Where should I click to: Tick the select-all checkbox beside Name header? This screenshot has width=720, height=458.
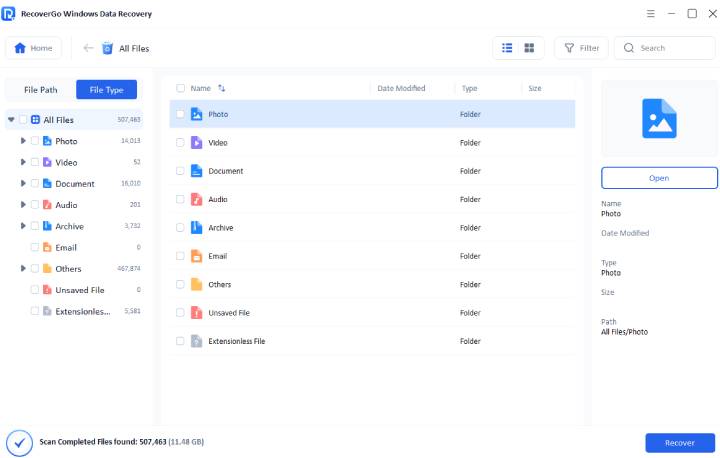(x=180, y=88)
